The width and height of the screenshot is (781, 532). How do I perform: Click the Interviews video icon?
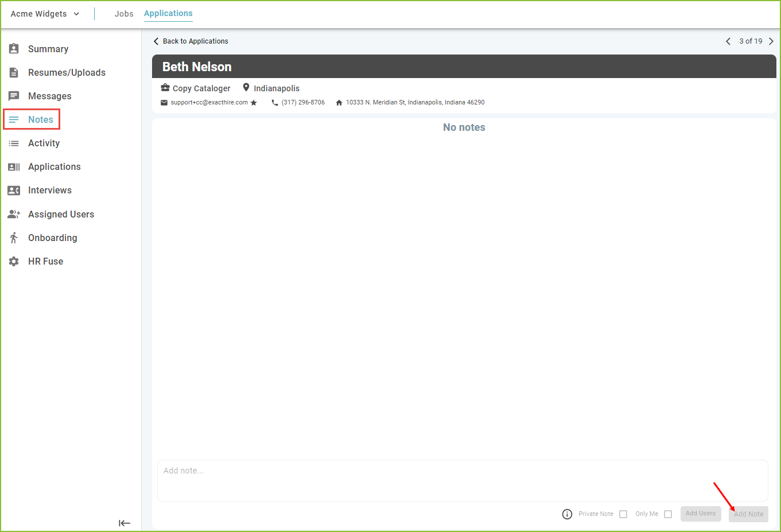coord(14,190)
